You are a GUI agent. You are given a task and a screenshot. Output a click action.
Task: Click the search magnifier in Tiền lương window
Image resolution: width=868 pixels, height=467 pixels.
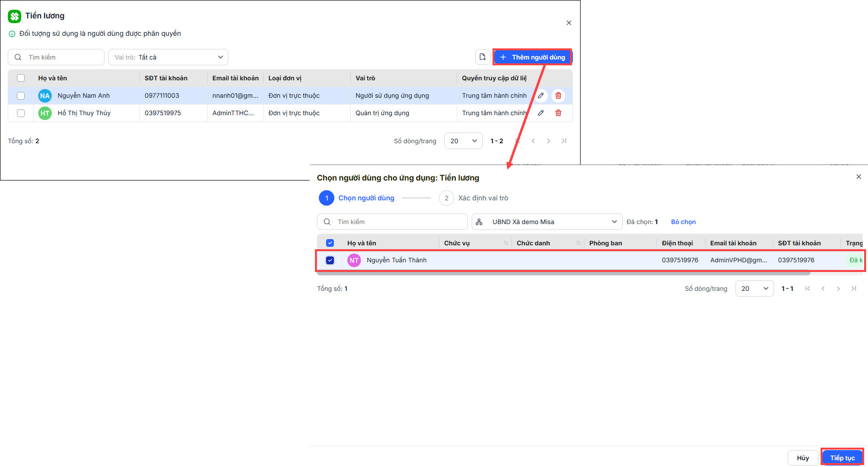tap(18, 57)
